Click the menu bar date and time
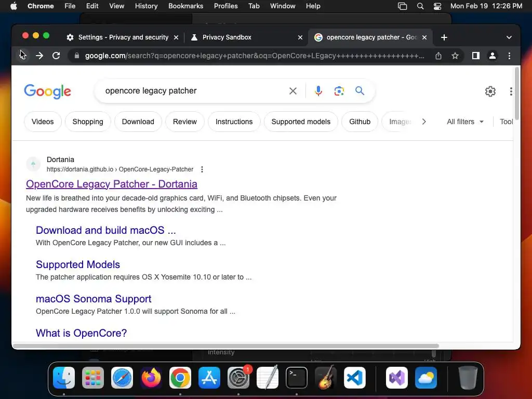 click(x=486, y=6)
